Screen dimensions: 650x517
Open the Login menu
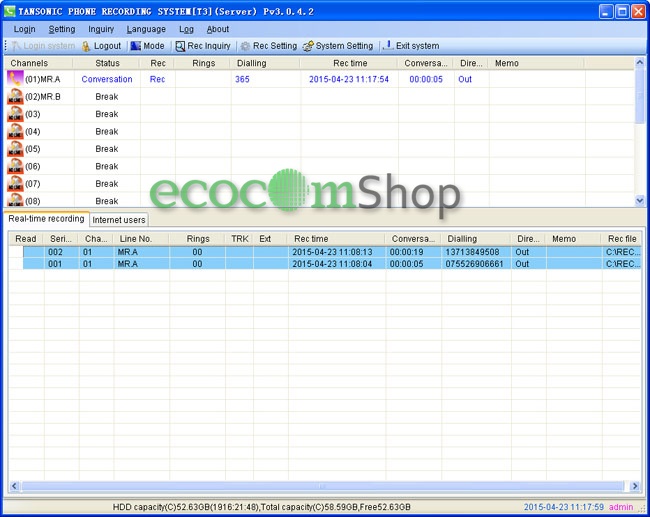24,29
